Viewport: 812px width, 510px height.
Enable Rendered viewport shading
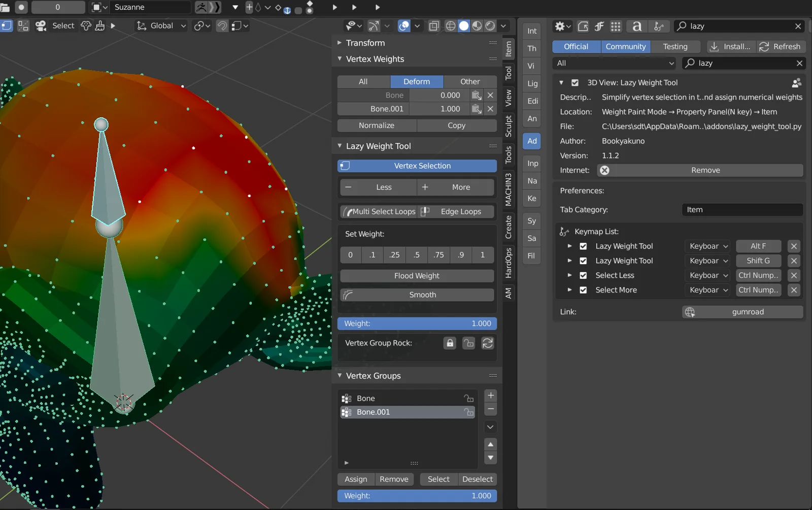pos(491,25)
